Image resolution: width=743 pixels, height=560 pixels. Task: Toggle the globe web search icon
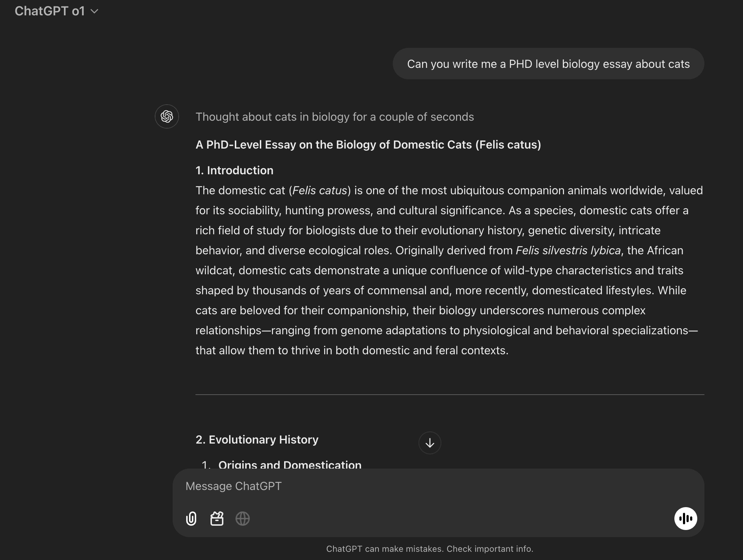tap(243, 519)
